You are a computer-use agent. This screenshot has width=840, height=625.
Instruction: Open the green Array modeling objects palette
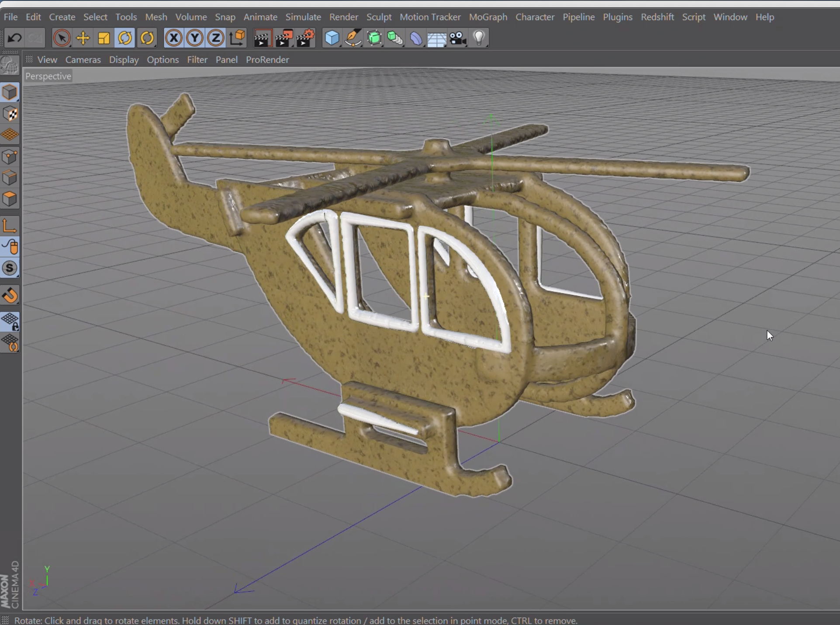[x=395, y=38]
